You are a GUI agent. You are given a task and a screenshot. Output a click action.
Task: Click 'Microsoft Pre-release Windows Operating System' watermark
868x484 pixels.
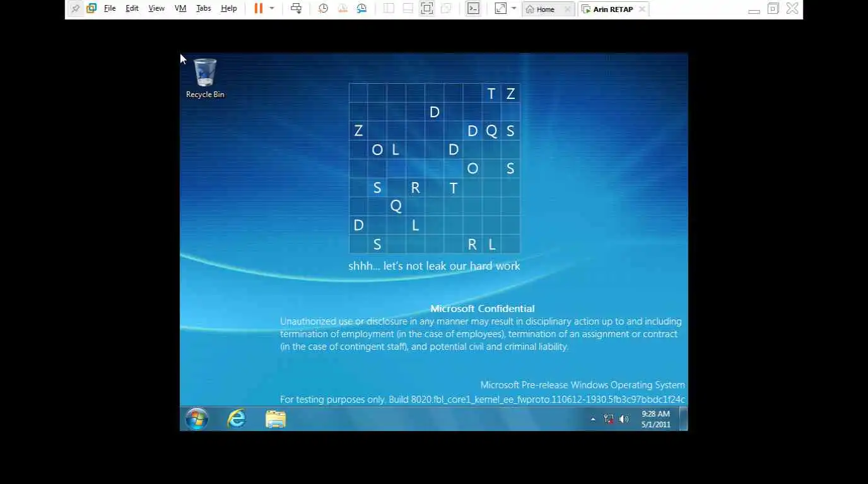(x=582, y=385)
